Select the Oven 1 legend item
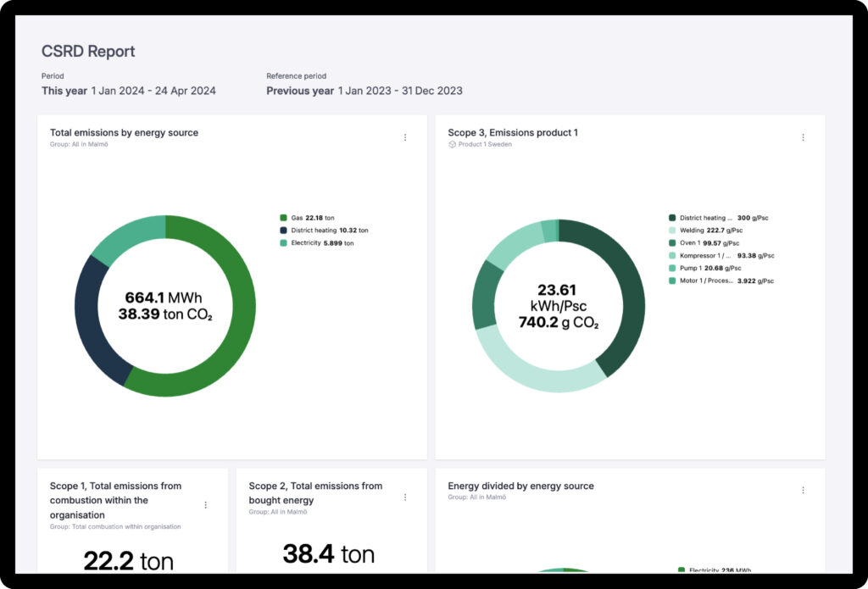This screenshot has height=589, width=868. click(x=705, y=243)
